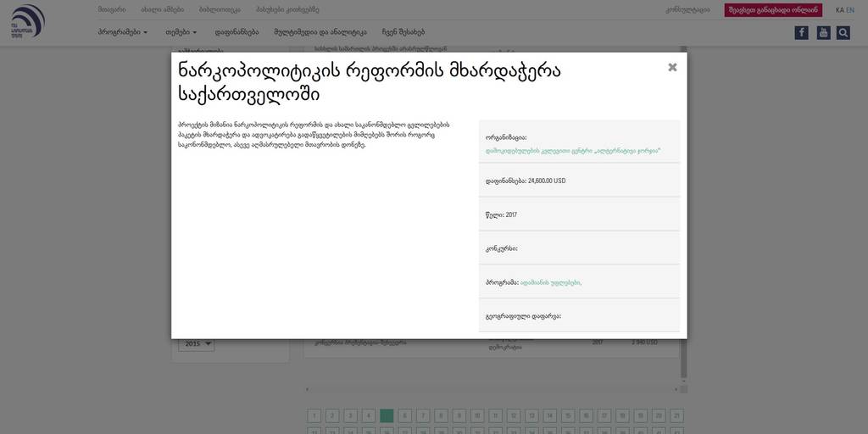Click the წელი: 2017 row in the popup

[x=579, y=214]
